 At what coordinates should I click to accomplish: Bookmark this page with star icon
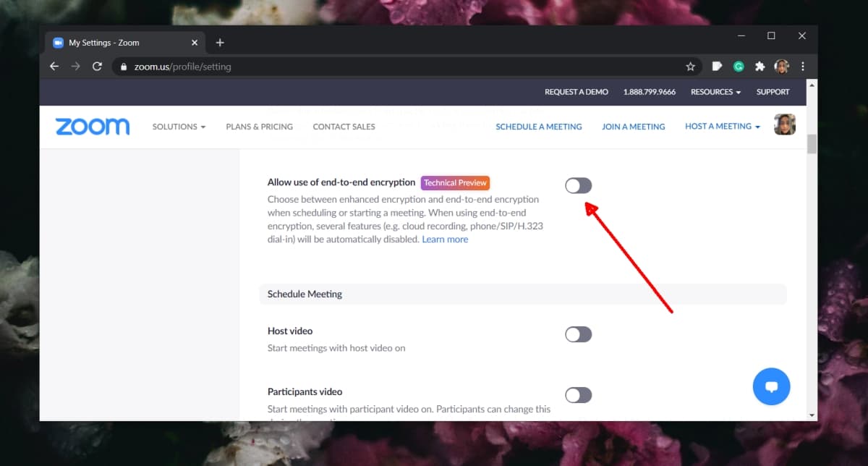pos(690,67)
